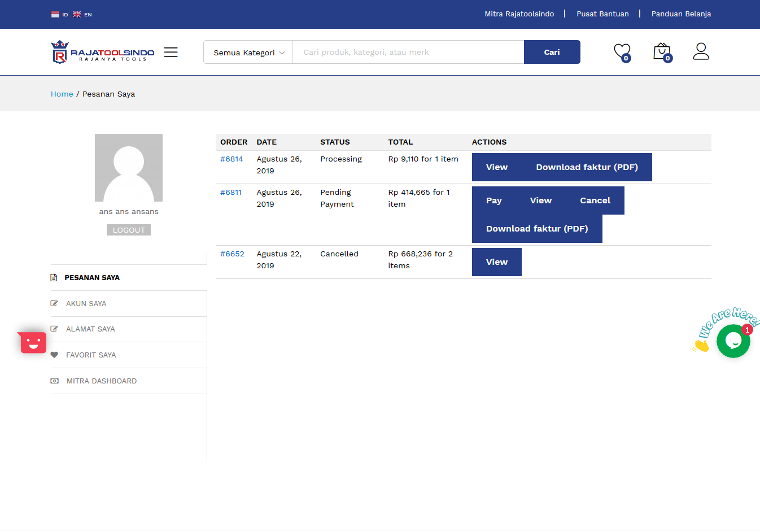Open the green chat bubble widget

(x=733, y=341)
